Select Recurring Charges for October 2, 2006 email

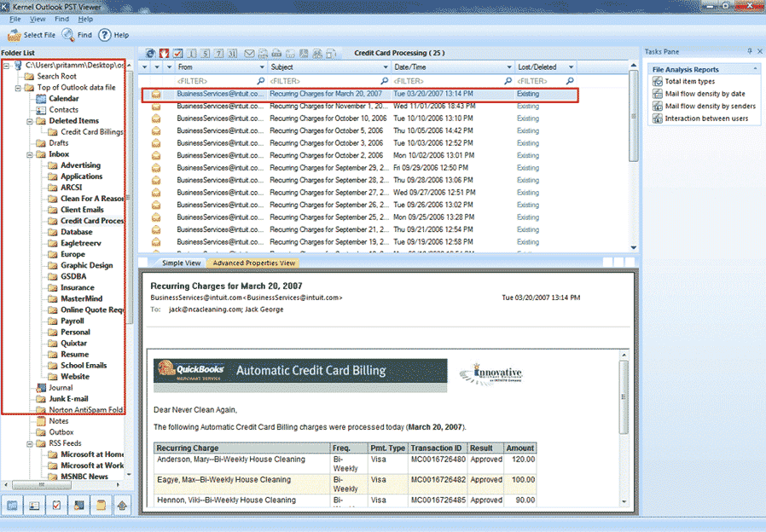(358, 155)
